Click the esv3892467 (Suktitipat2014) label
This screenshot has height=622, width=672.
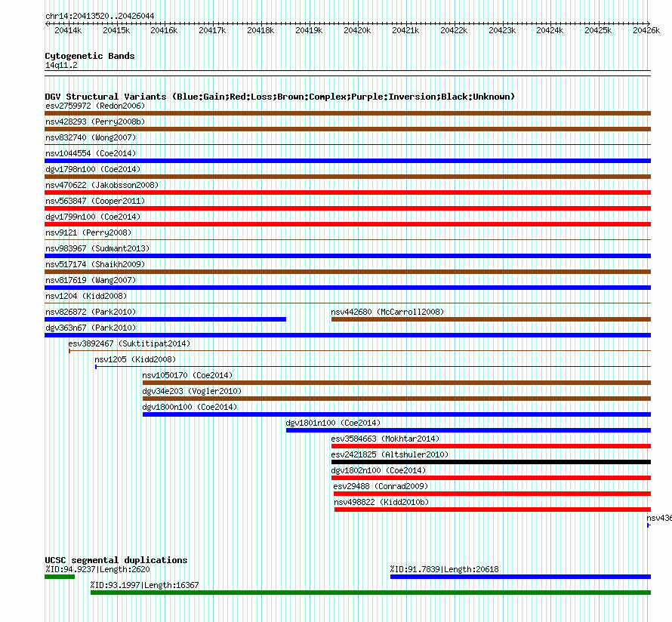click(129, 343)
